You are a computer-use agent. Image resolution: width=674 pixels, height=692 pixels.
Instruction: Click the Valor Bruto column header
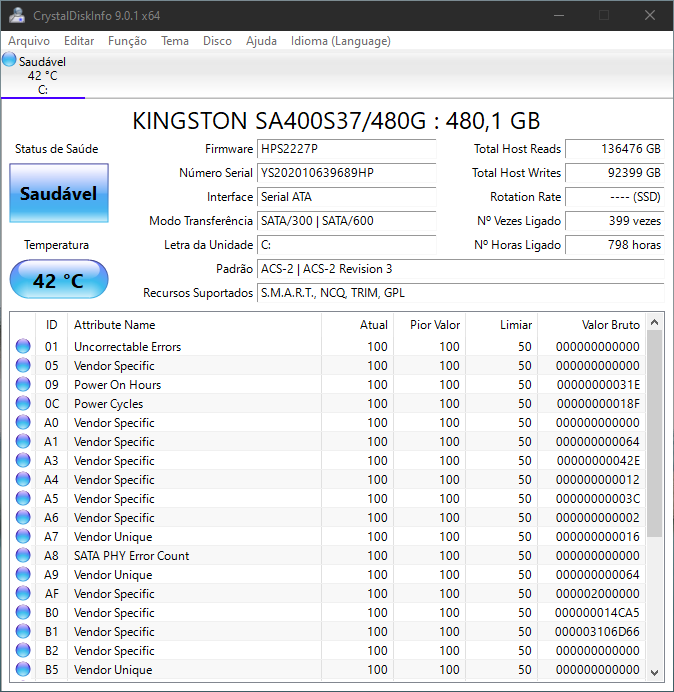[x=591, y=325]
